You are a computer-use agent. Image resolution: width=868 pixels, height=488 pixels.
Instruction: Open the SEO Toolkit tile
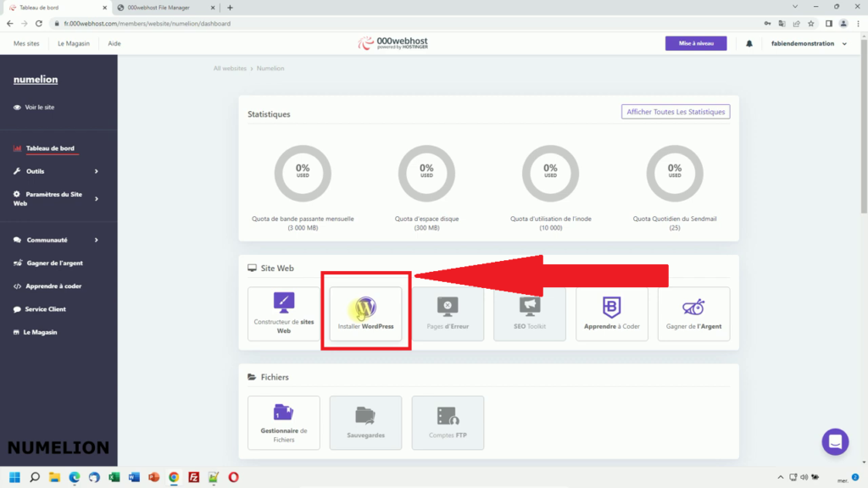click(x=529, y=313)
